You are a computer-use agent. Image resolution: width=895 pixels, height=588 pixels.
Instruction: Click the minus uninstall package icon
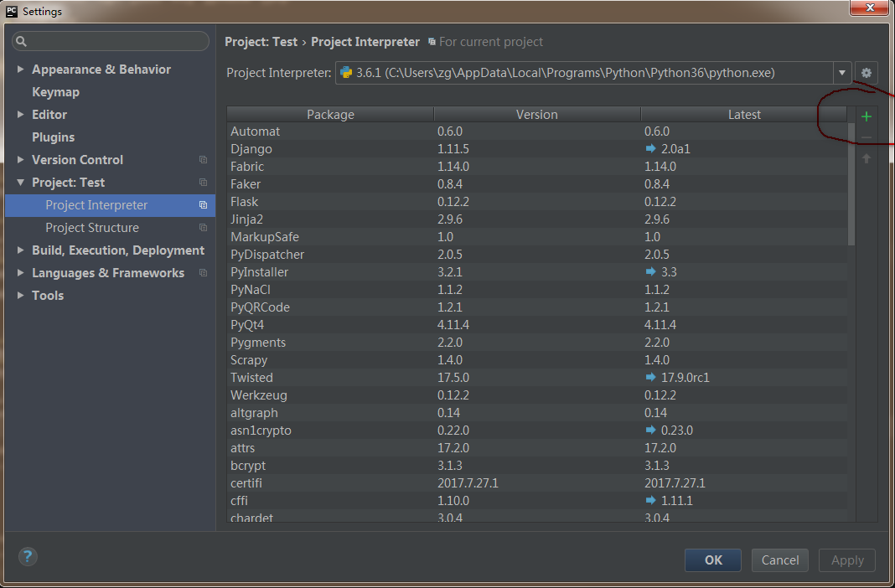coord(866,137)
